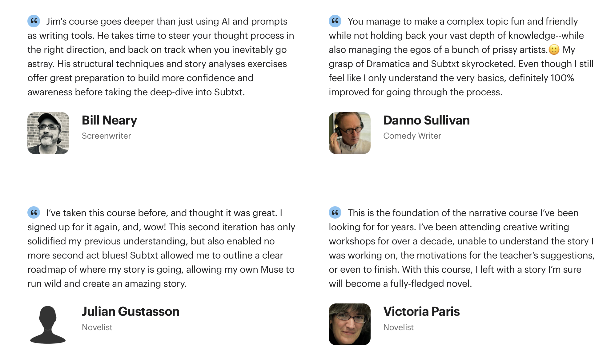This screenshot has height=364, width=615.
Task: Select the Victoria Paris name heading
Action: [421, 311]
